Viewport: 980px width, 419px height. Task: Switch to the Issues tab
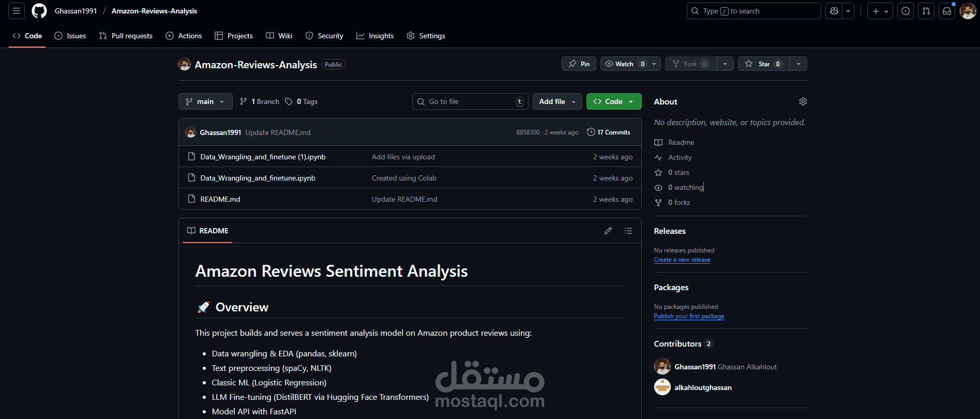[70, 36]
